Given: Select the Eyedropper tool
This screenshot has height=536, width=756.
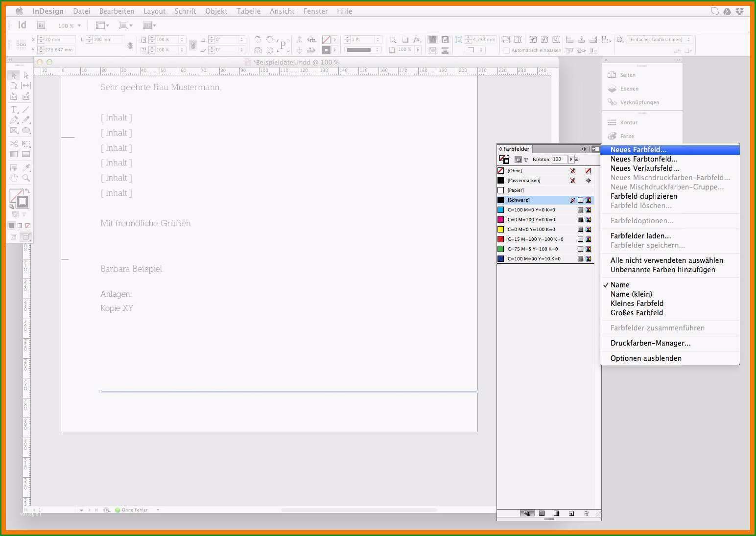Looking at the screenshot, I should (26, 167).
